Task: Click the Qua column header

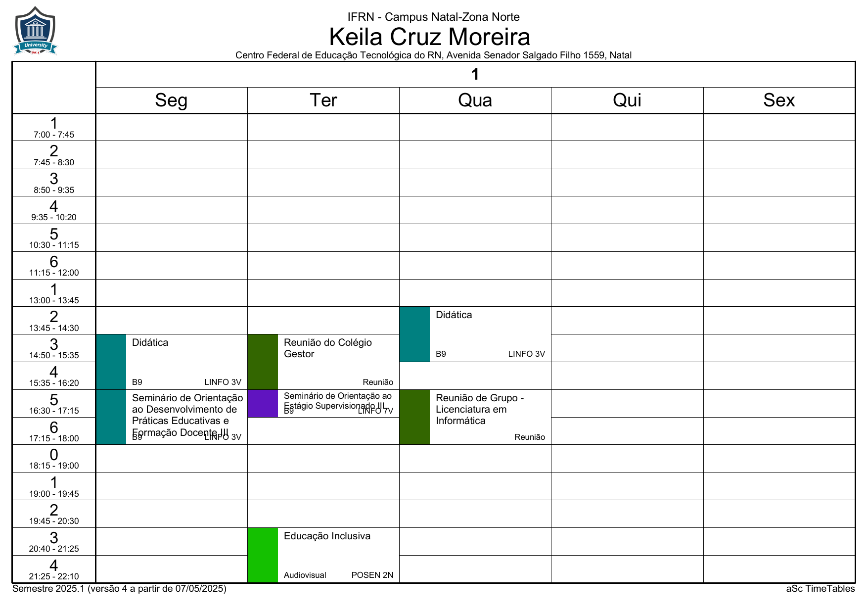Action: (475, 100)
